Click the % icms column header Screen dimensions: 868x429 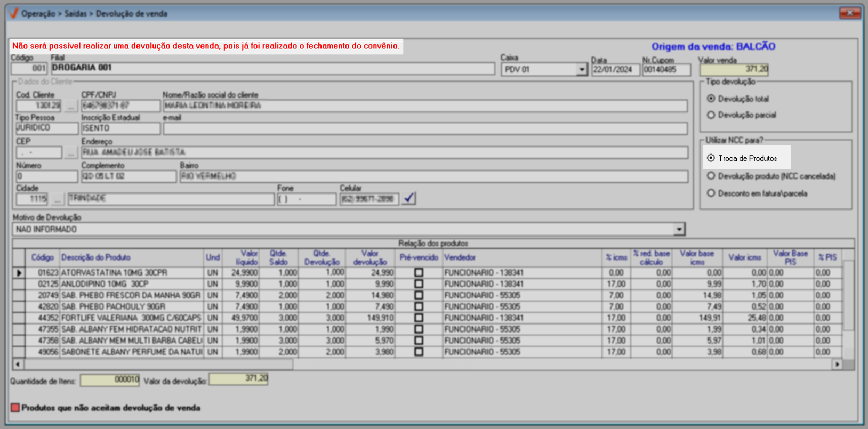pyautogui.click(x=616, y=257)
